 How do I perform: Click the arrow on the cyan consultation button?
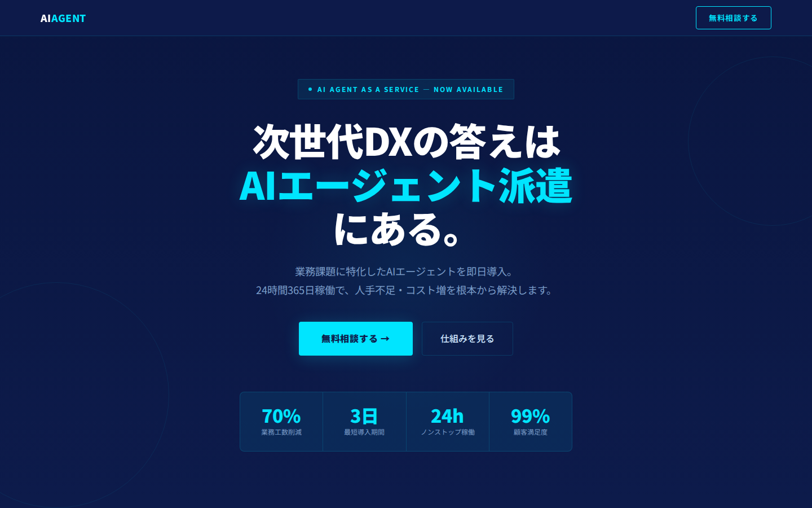click(385, 339)
